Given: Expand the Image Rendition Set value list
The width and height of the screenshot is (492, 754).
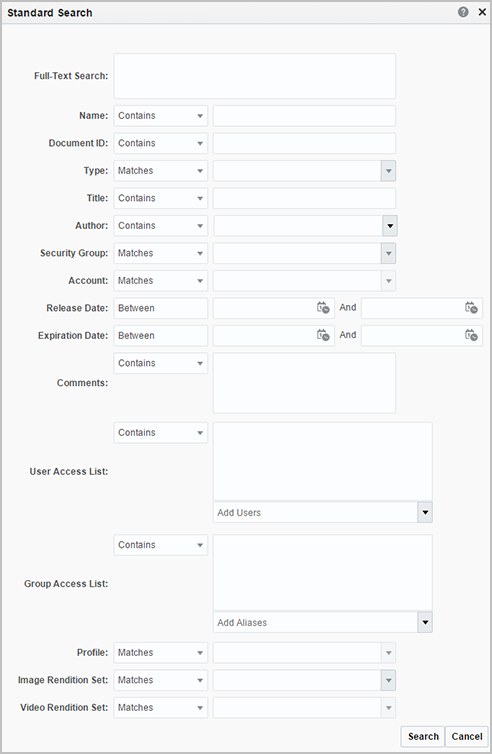Looking at the screenshot, I should pos(389,680).
